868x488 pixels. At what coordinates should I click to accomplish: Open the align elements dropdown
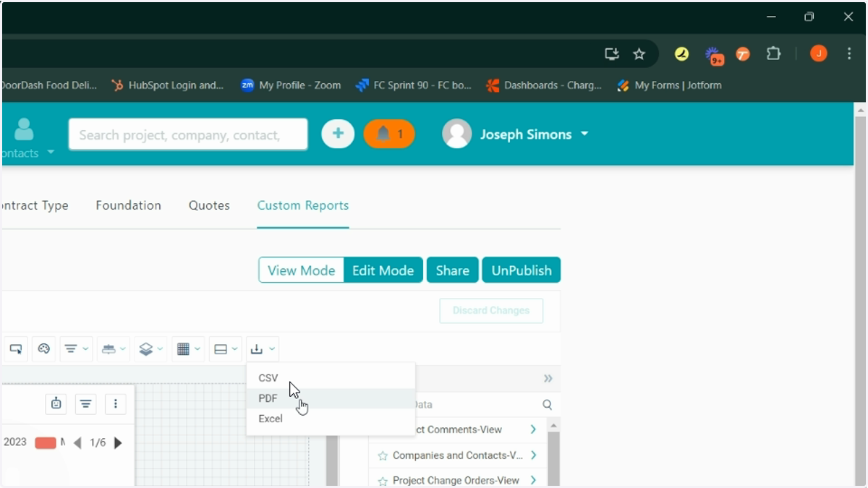(x=113, y=349)
